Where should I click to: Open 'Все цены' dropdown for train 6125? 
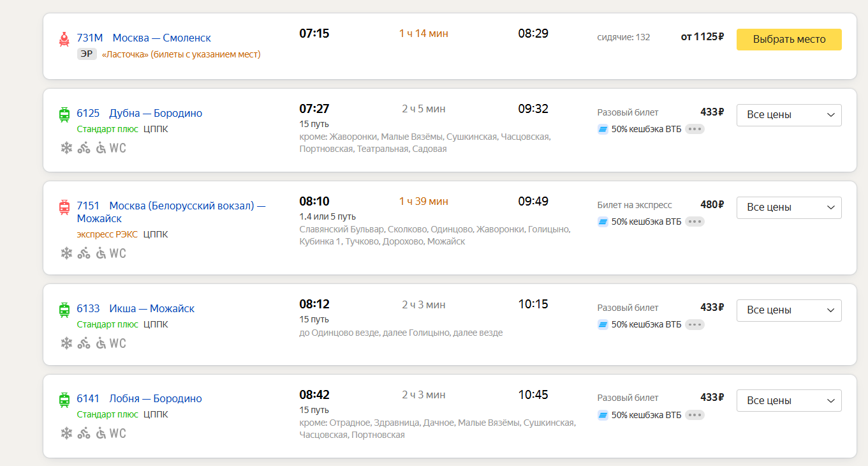[x=789, y=115]
